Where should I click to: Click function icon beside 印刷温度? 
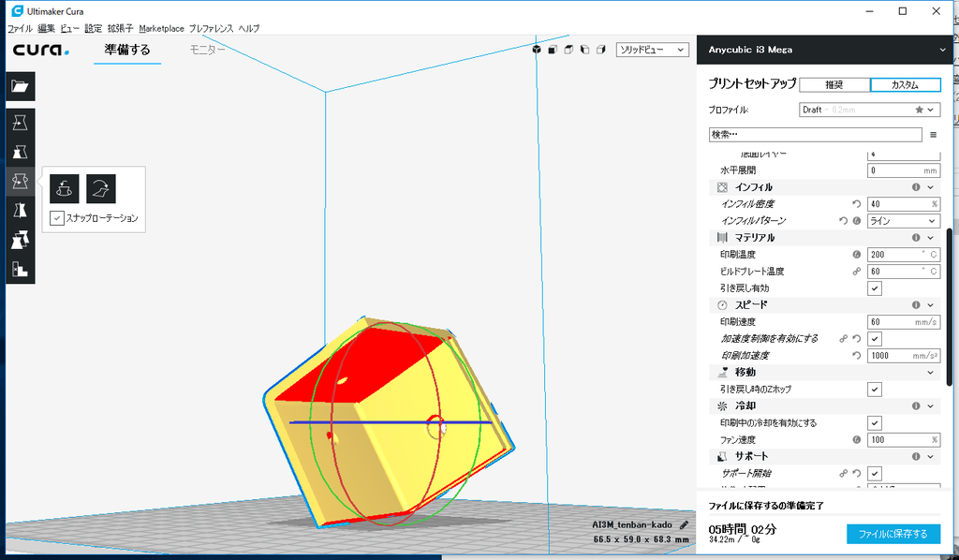pos(857,255)
